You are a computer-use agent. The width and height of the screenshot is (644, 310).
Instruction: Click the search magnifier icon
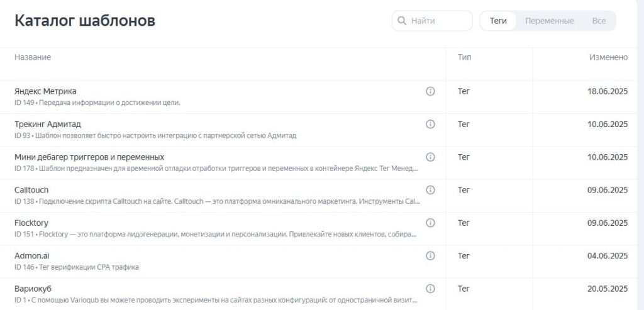(402, 21)
